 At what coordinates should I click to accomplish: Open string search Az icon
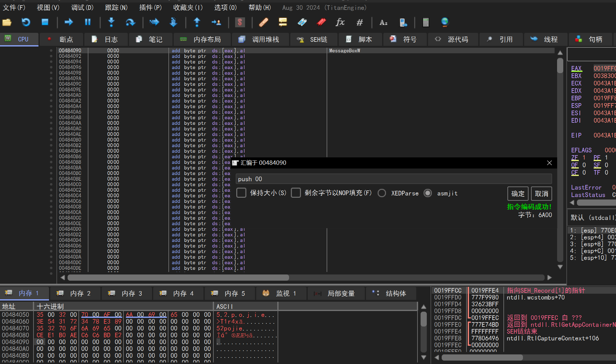coord(383,22)
